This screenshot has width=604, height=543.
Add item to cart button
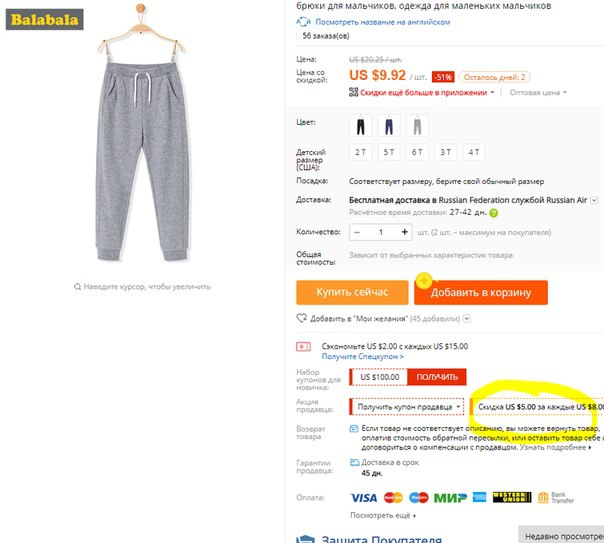point(481,292)
